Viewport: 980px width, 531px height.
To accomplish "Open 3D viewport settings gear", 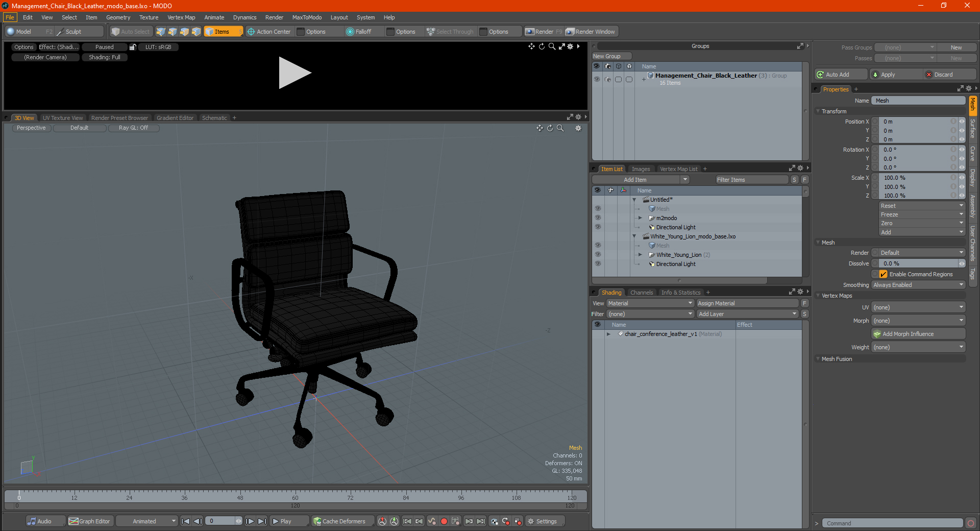I will tap(578, 128).
